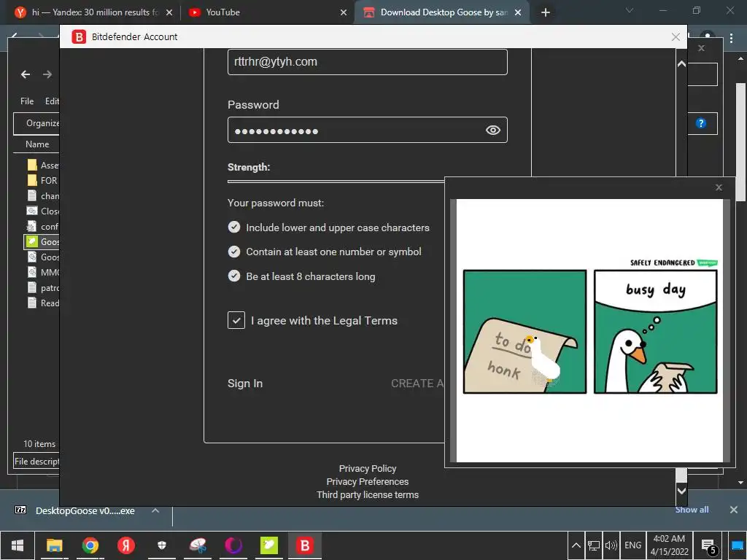Go back in File Explorer window
Viewport: 747px width, 560px height.
(x=26, y=74)
